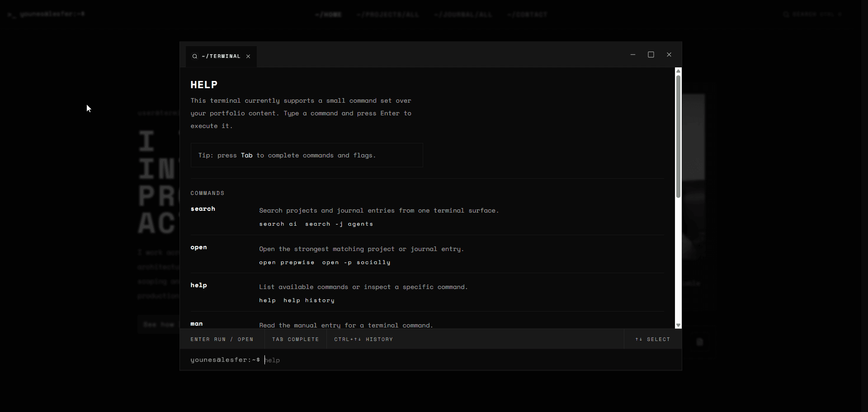Click the COMMANDS section label
Viewport: 868px width, 412px height.
click(x=208, y=193)
